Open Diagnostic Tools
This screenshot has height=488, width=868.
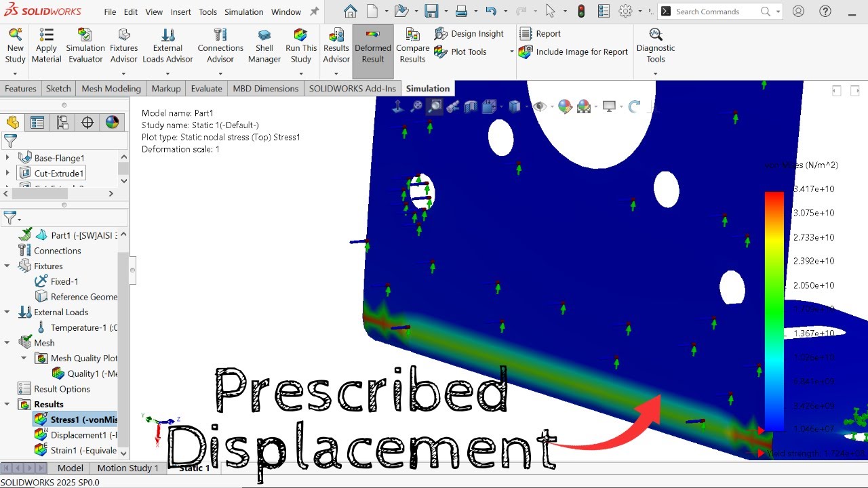click(656, 45)
